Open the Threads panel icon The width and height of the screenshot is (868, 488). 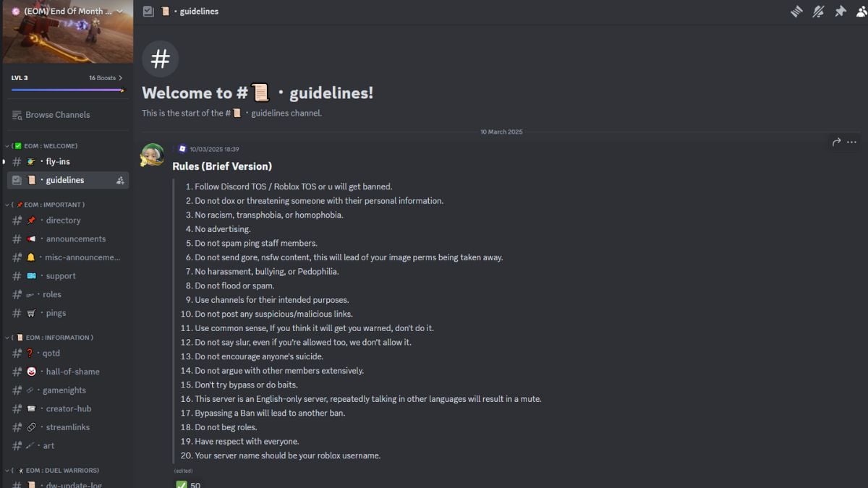796,12
